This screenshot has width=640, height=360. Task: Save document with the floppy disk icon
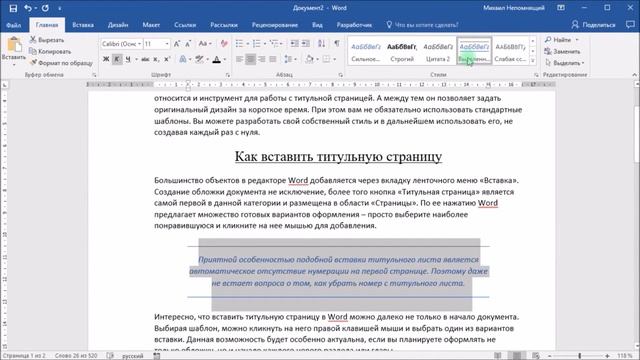pyautogui.click(x=13, y=8)
